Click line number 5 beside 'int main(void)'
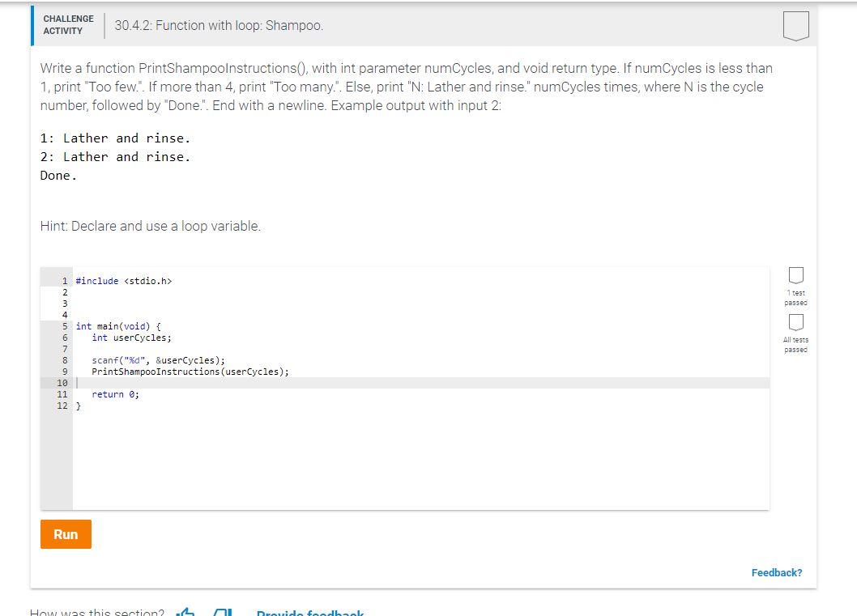The width and height of the screenshot is (857, 616). coord(66,326)
